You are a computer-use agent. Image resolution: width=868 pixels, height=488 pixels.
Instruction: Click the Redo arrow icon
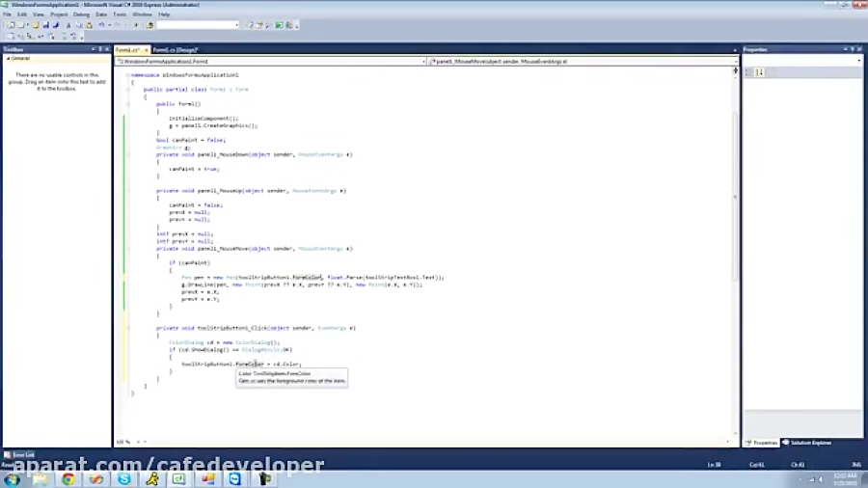pos(117,25)
